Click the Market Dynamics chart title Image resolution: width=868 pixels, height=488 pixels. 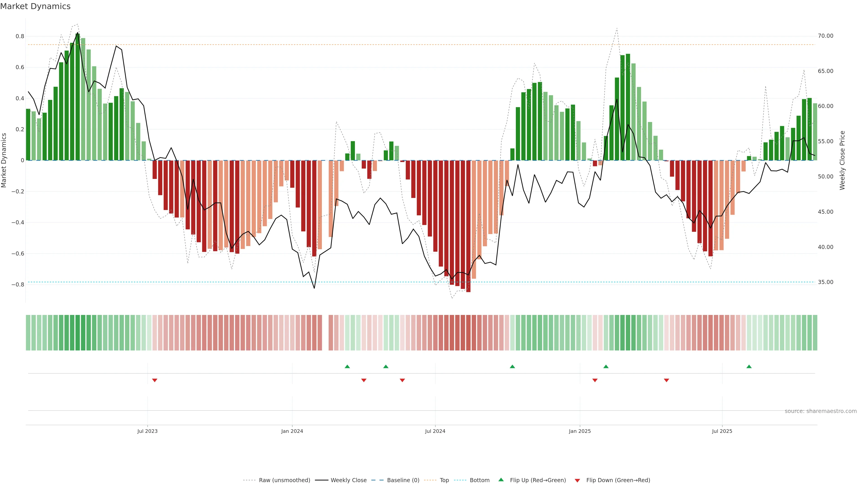[x=35, y=6]
